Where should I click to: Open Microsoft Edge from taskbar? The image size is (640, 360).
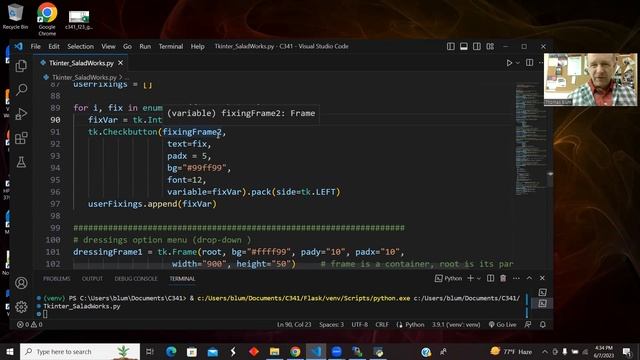click(x=171, y=351)
